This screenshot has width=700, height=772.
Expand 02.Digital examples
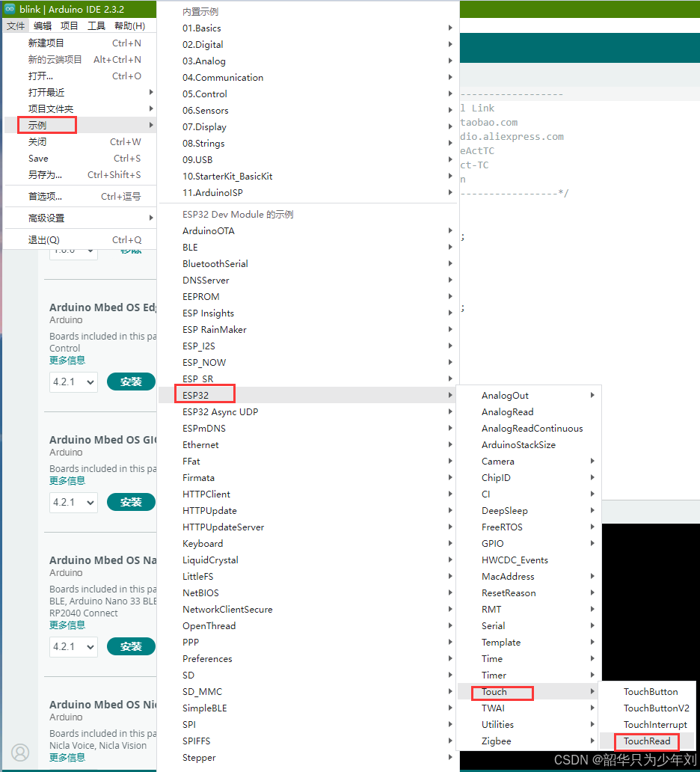pyautogui.click(x=309, y=44)
